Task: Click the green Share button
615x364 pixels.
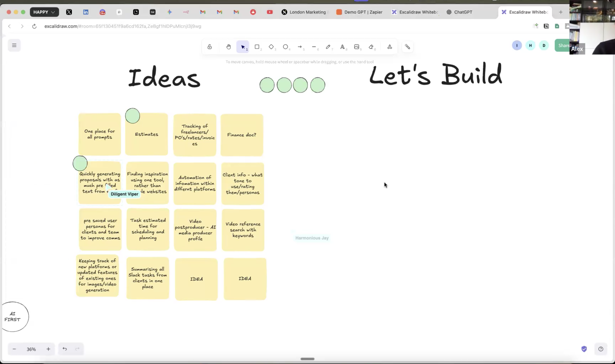Action: [x=562, y=45]
